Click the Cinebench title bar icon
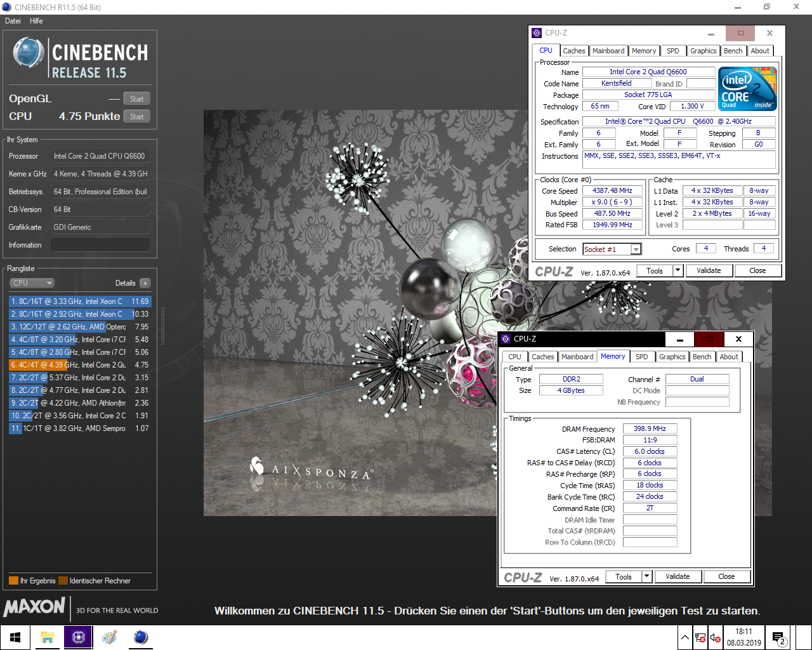The image size is (812, 650). (x=6, y=7)
